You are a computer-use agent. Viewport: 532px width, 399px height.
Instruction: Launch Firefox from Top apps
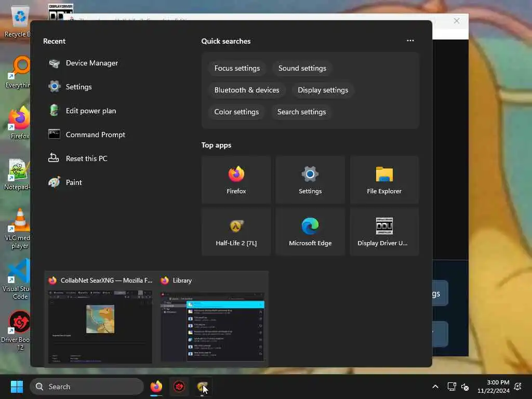[x=236, y=180]
